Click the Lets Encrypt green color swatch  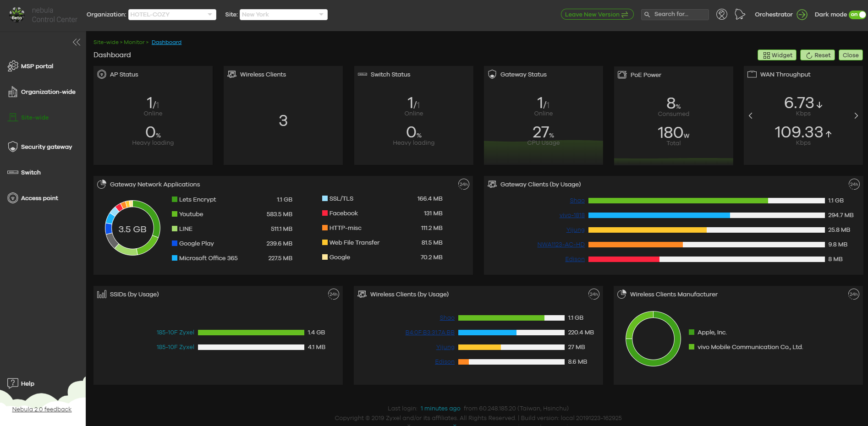coord(175,199)
